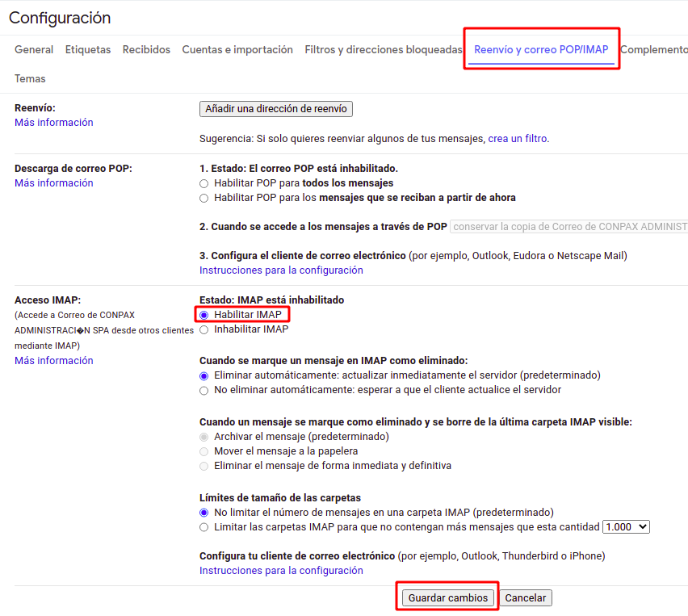Choose Eliminar automáticamente option
This screenshot has width=688, height=616.
(x=203, y=375)
